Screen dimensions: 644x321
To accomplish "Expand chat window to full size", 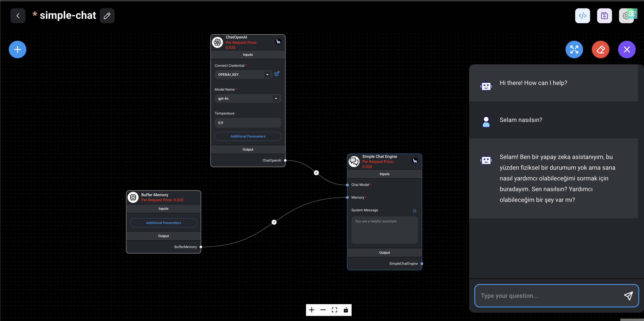I will pyautogui.click(x=574, y=49).
